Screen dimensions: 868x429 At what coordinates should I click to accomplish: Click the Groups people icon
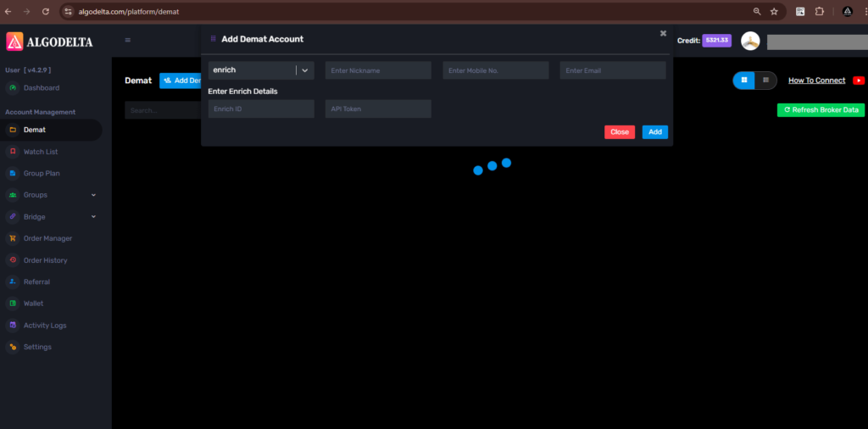12,195
